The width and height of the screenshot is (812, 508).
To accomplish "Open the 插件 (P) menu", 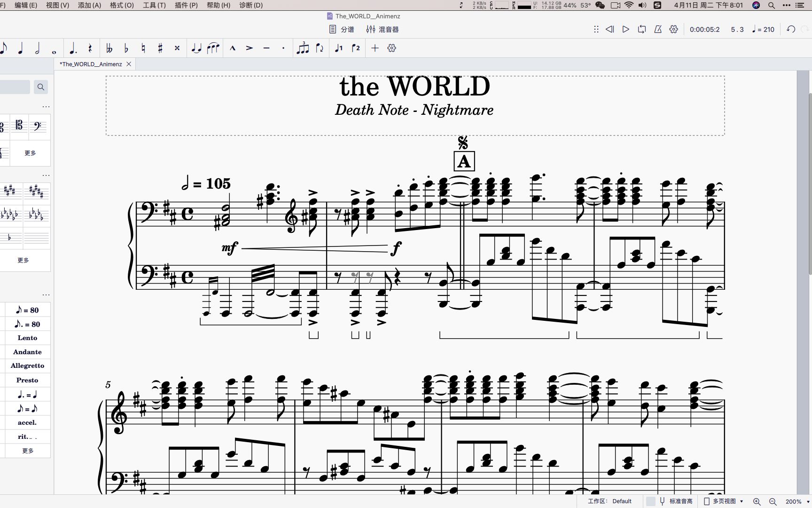I will pos(186,5).
